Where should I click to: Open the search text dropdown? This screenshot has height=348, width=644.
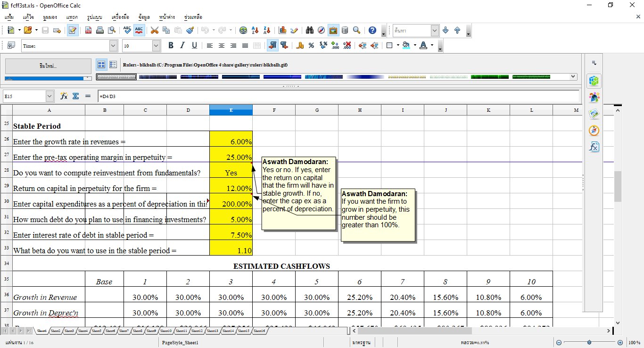point(435,31)
